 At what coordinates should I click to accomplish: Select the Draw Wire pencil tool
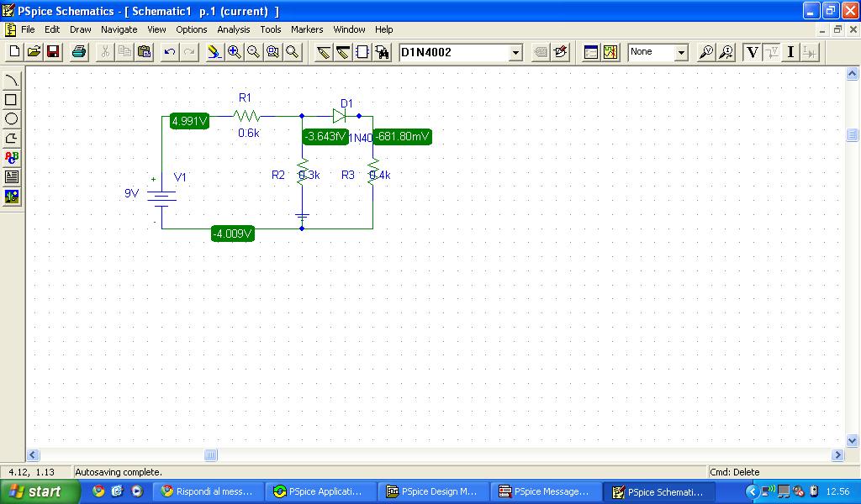(x=323, y=52)
